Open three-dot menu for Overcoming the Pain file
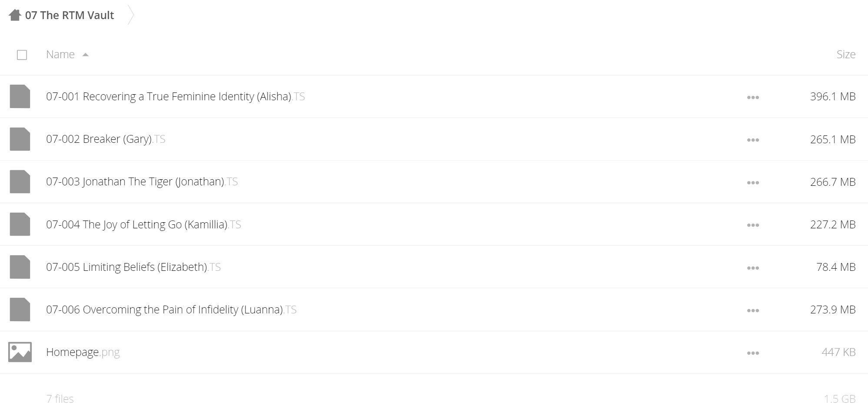The image size is (868, 418). [x=753, y=310]
